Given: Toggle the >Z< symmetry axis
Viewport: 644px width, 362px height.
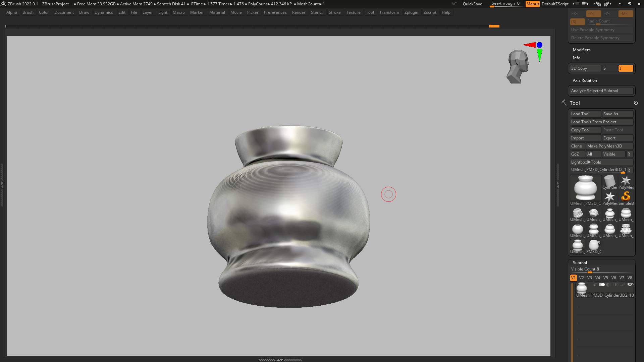Looking at the screenshot, I should click(x=609, y=14).
